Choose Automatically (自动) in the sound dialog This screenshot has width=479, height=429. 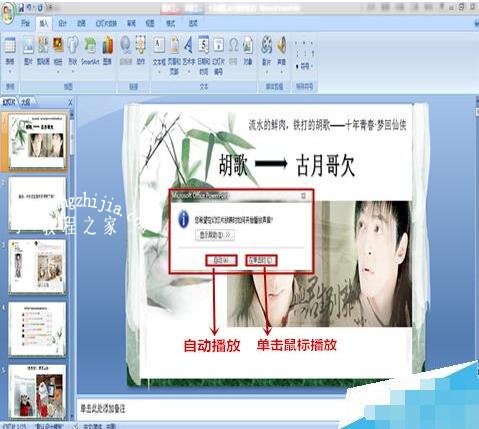tap(221, 260)
